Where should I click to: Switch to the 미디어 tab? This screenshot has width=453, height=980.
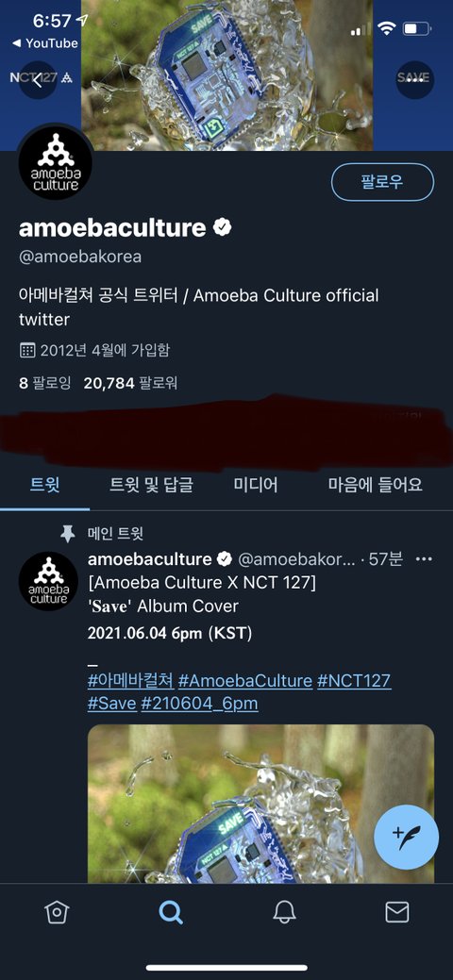pos(255,485)
